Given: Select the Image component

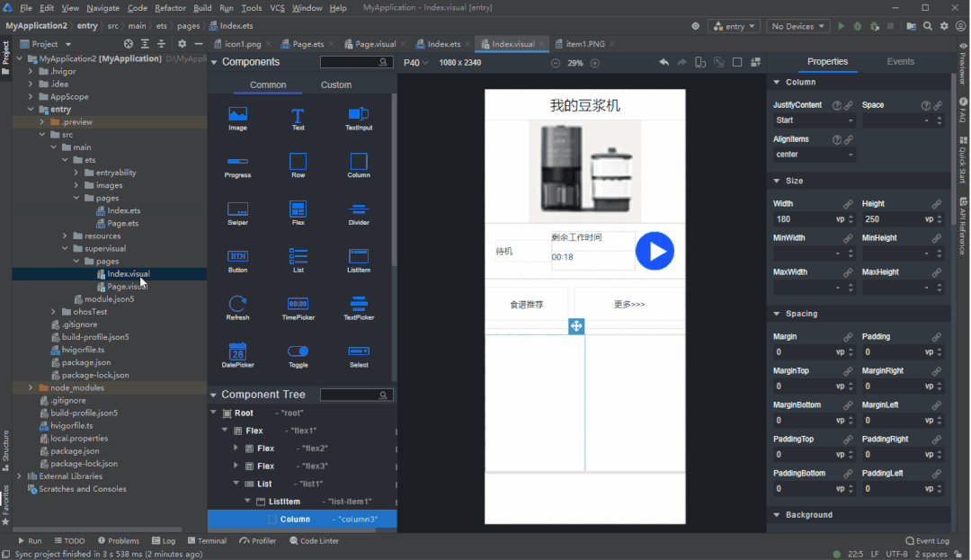Looking at the screenshot, I should coord(237,118).
